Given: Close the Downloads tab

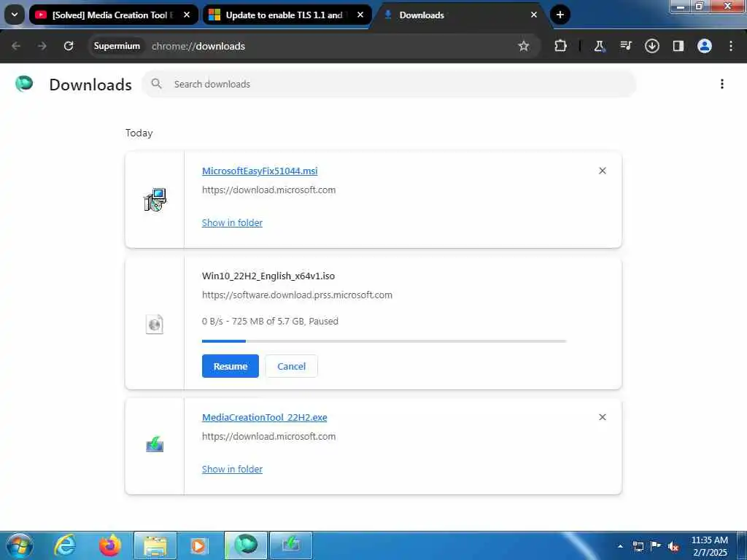Looking at the screenshot, I should coord(533,15).
